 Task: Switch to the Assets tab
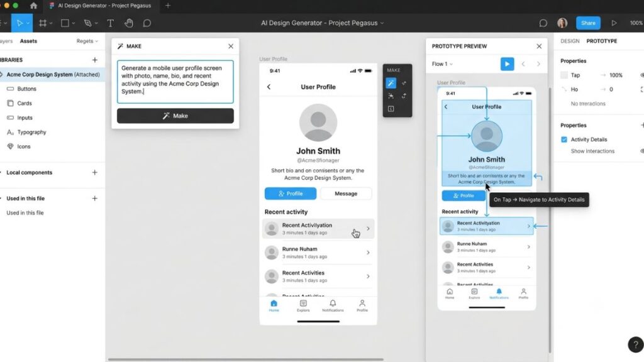pyautogui.click(x=28, y=41)
